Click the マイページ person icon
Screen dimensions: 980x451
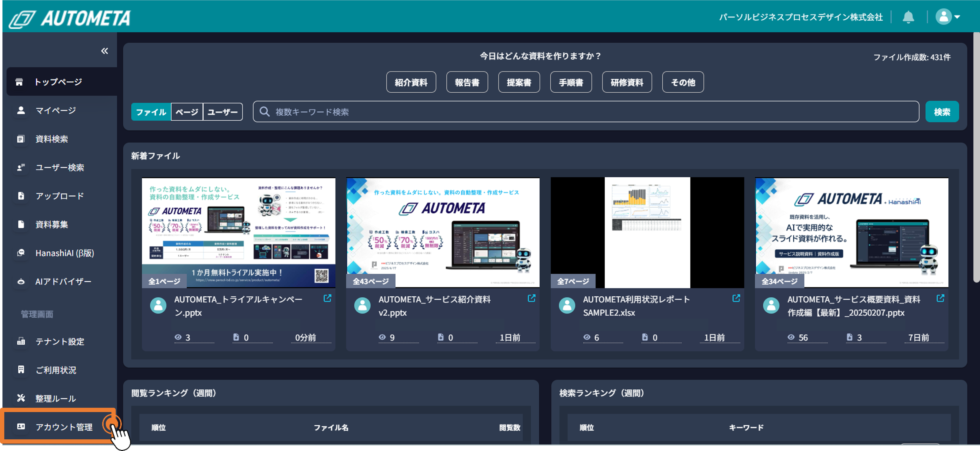click(x=21, y=110)
